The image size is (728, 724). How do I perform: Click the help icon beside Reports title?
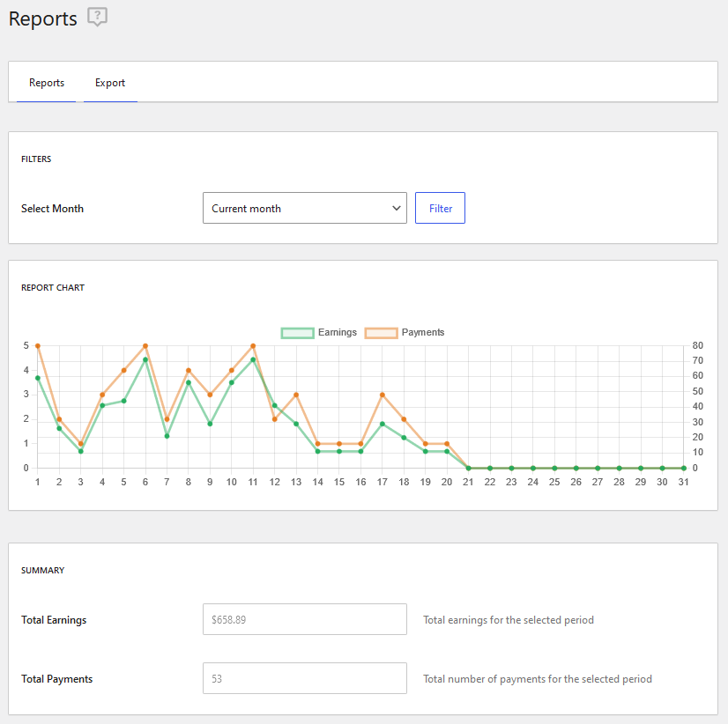pos(97,18)
